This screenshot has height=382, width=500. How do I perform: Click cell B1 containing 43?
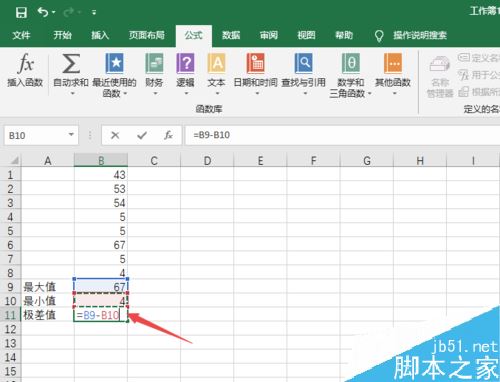tap(101, 175)
